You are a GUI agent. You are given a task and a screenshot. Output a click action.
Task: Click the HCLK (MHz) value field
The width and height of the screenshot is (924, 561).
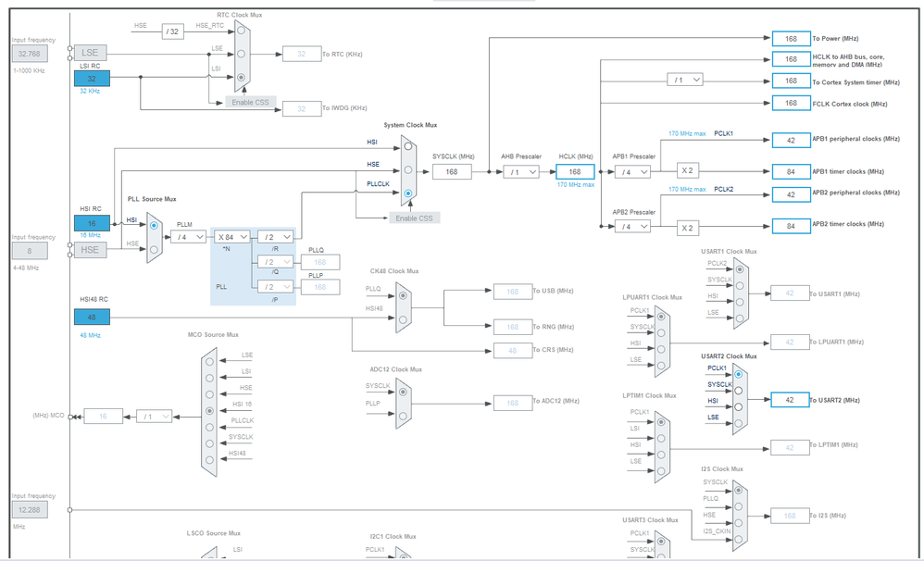[x=575, y=171]
